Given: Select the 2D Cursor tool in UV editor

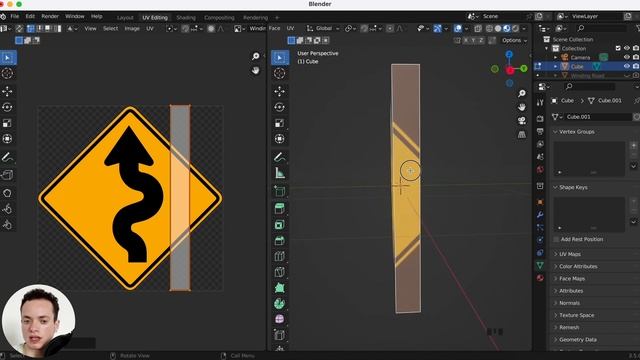Looking at the screenshot, I should pyautogui.click(x=7, y=74).
